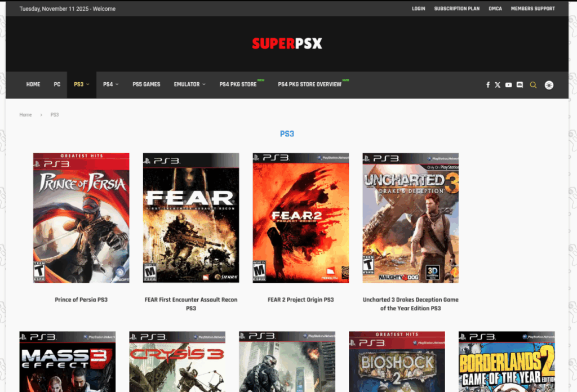The width and height of the screenshot is (577, 392).
Task: Open the Prince of Persia cover thumbnail
Action: 81,217
